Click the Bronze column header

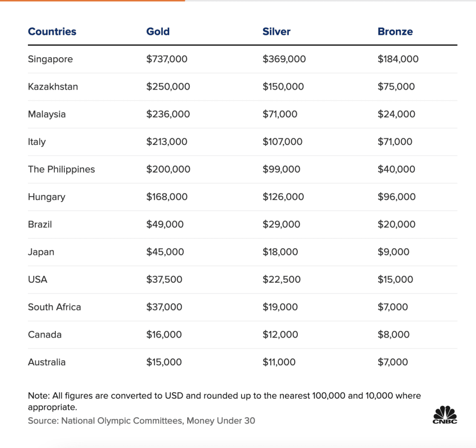[395, 31]
